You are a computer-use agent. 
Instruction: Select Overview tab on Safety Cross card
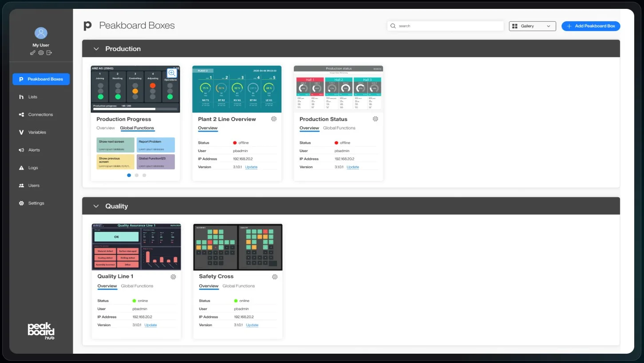pos(209,286)
